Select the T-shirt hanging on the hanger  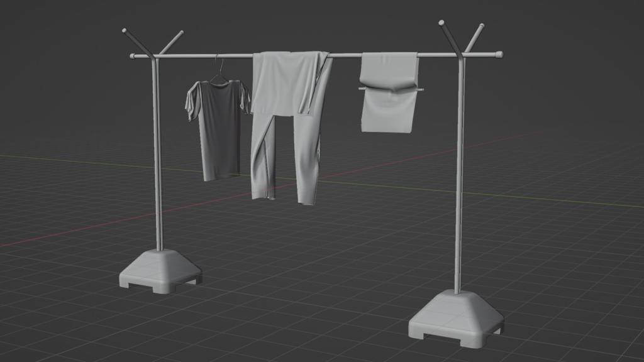(x=217, y=129)
